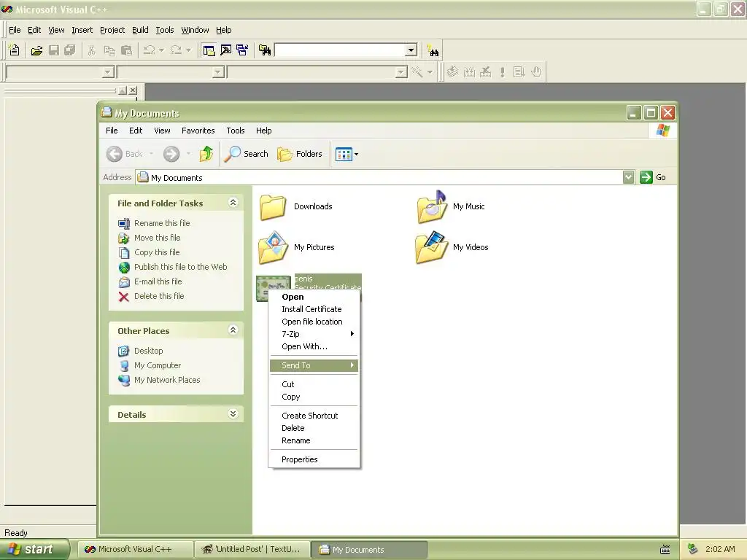Screen dimensions: 747x560
Task: Click the binoculars Search icon in Visual C++
Action: (433, 50)
